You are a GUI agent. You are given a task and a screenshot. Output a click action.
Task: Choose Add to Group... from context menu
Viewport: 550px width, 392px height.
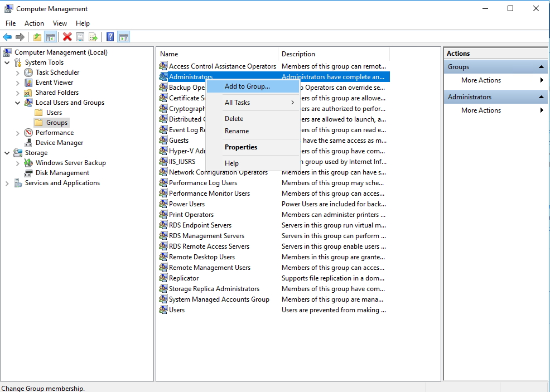247,86
